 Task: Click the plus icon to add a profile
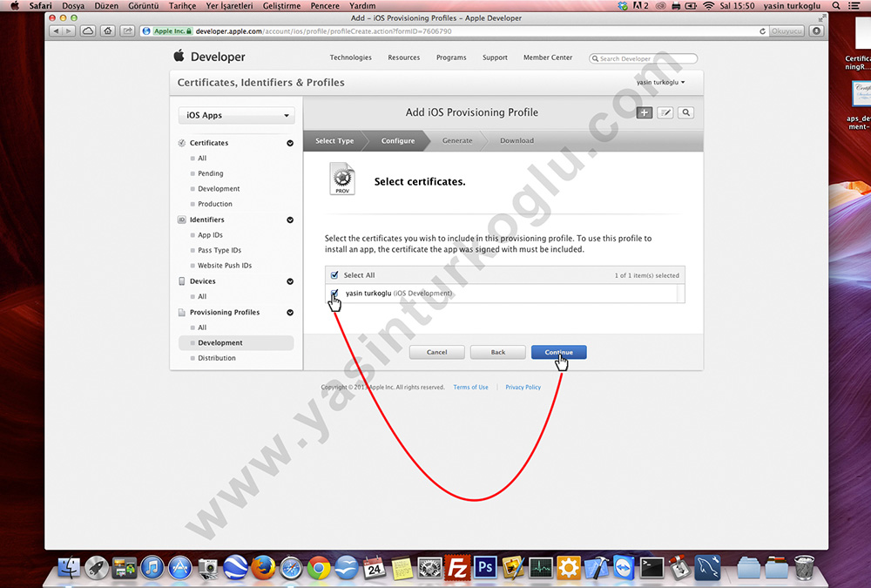tap(645, 113)
